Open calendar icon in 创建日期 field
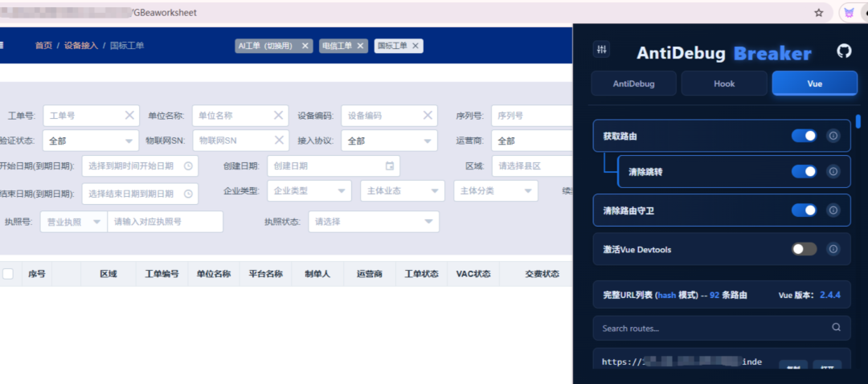 [390, 165]
